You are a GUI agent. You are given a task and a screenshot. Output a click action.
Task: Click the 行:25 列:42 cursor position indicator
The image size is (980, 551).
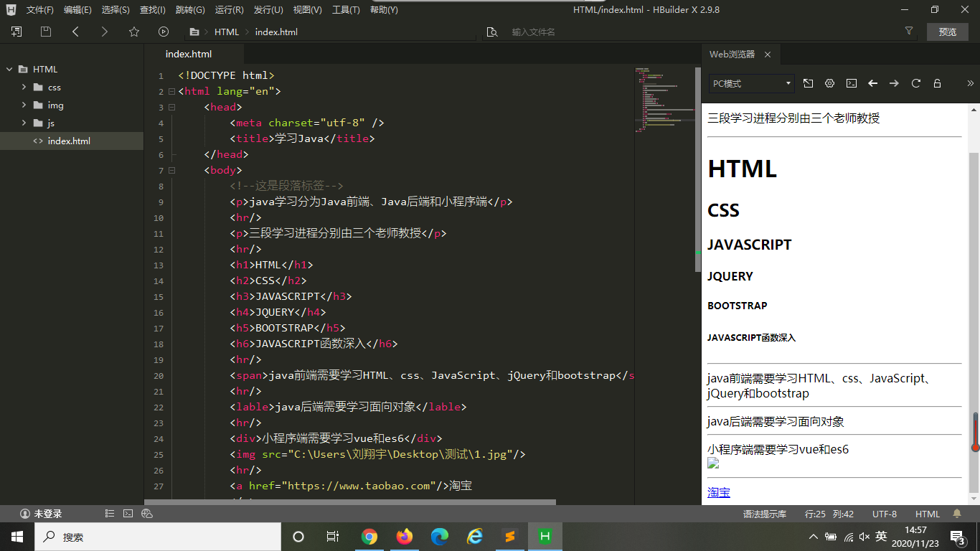[x=829, y=514]
